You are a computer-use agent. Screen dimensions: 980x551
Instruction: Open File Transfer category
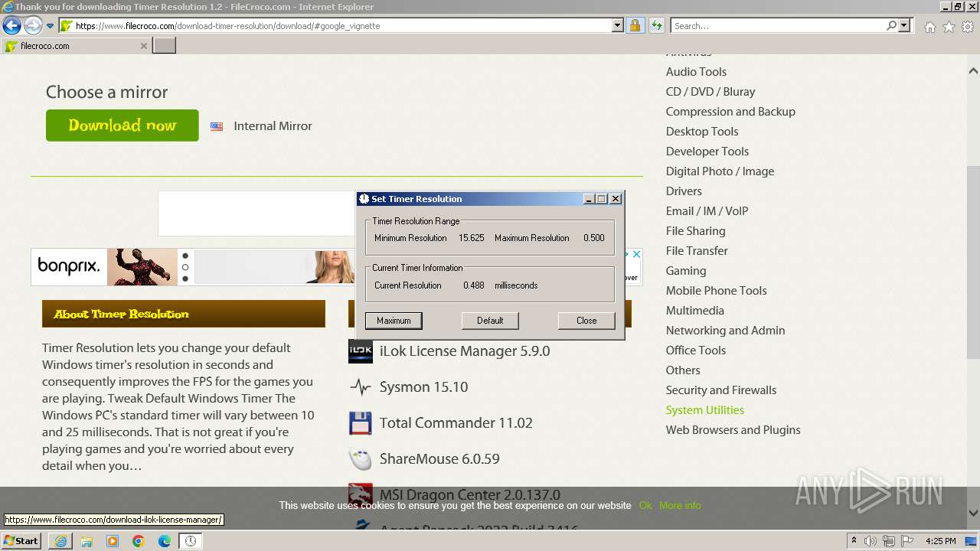(697, 251)
